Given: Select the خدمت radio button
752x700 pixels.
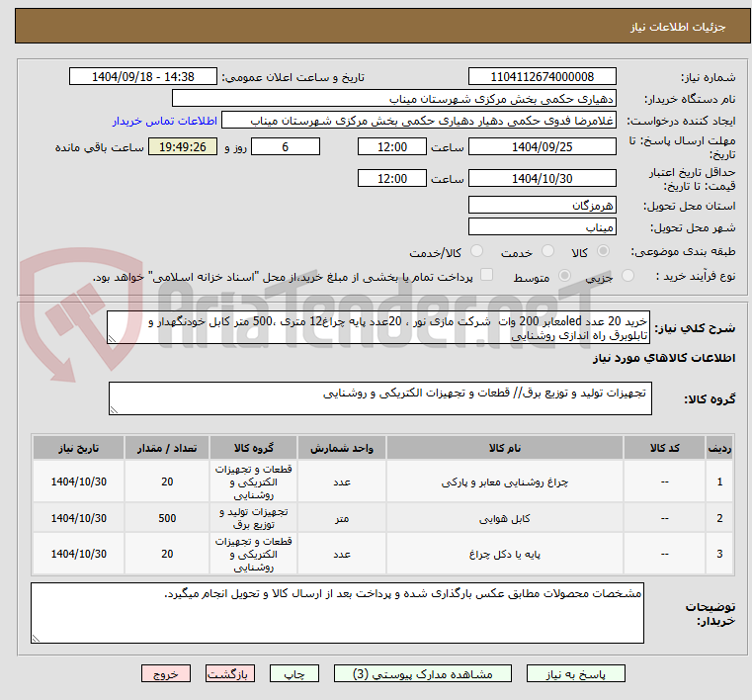Looking at the screenshot, I should (x=547, y=251).
